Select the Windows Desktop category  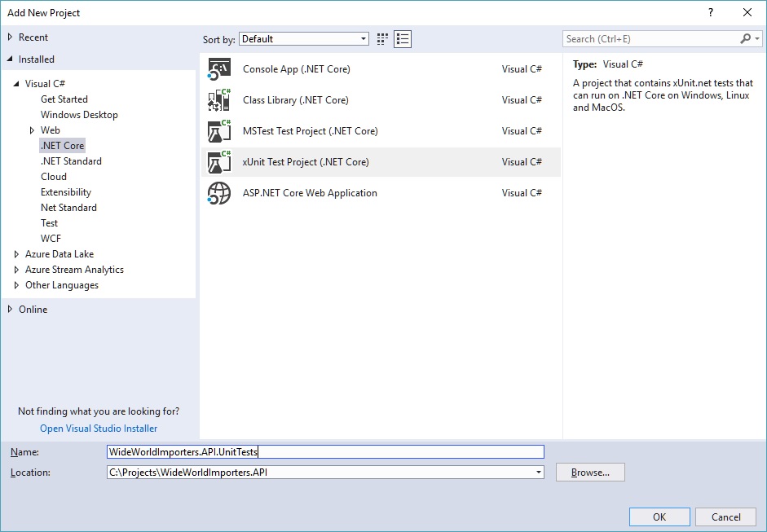click(79, 115)
